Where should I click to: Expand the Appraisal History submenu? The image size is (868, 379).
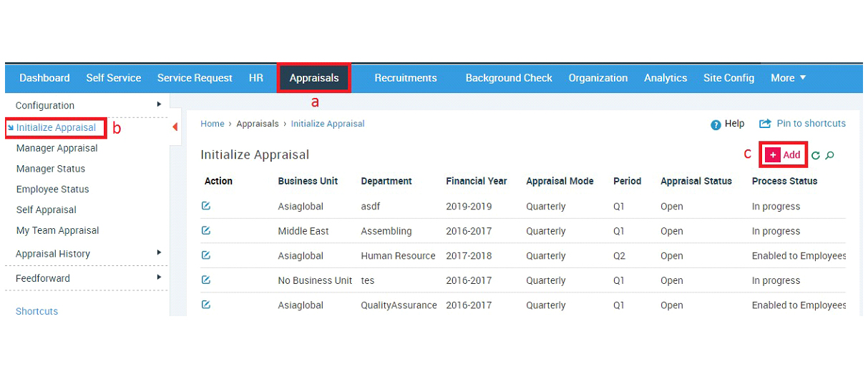pos(159,252)
